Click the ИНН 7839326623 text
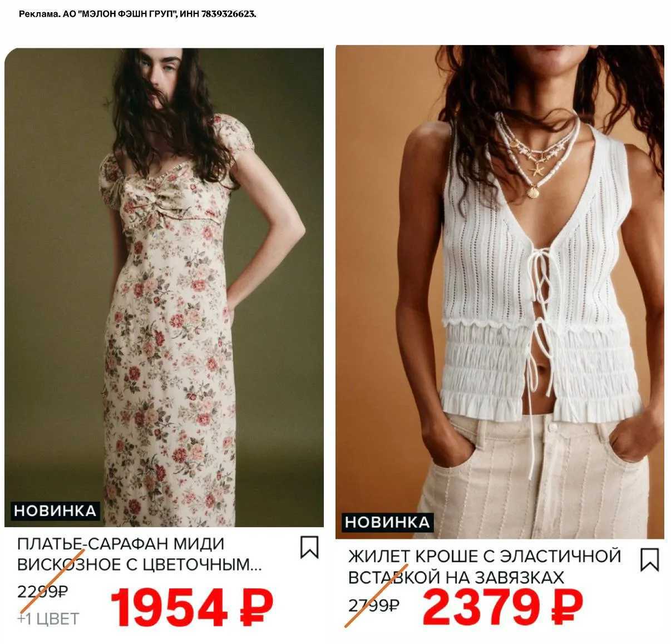The height and width of the screenshot is (644, 671). pyautogui.click(x=218, y=14)
